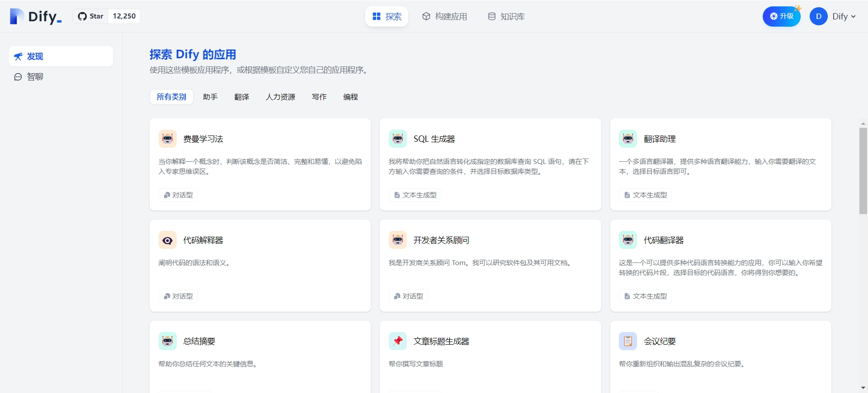
Task: Open the 翻译助理 app title
Action: [x=660, y=139]
